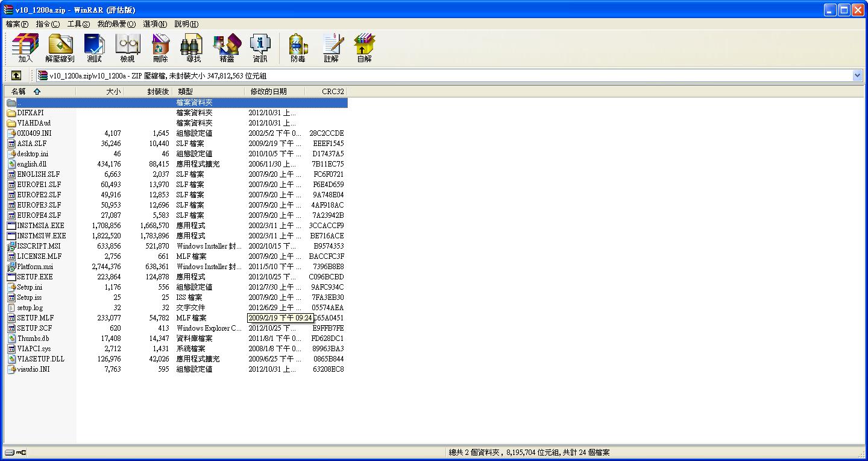Click the 測試 (Test) toolbar icon
Image resolution: width=868 pixels, height=461 pixels.
94,48
